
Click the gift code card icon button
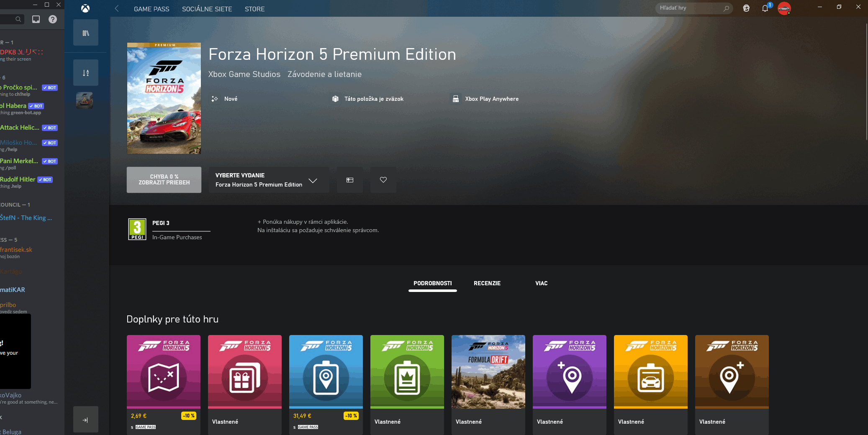pos(350,180)
